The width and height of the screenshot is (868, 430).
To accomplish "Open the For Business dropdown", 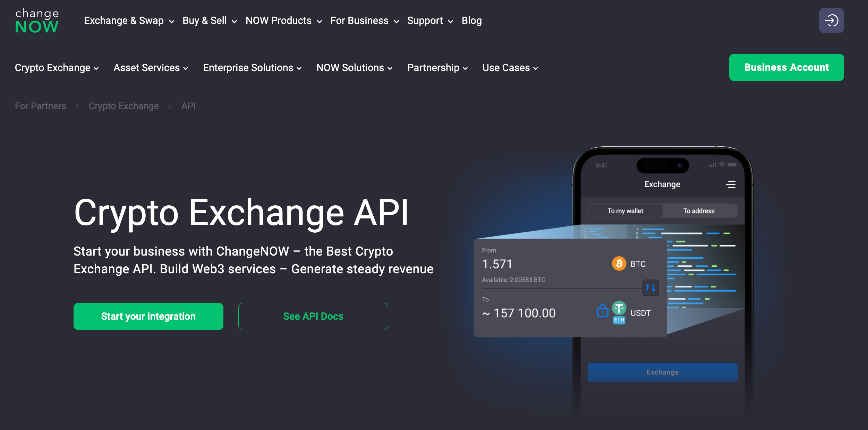I will click(365, 21).
